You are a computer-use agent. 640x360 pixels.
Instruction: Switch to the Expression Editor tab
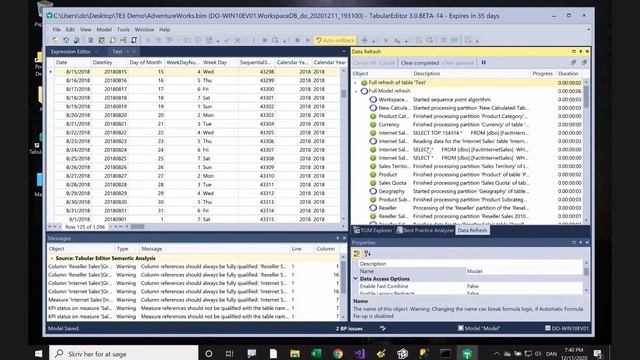71,51
